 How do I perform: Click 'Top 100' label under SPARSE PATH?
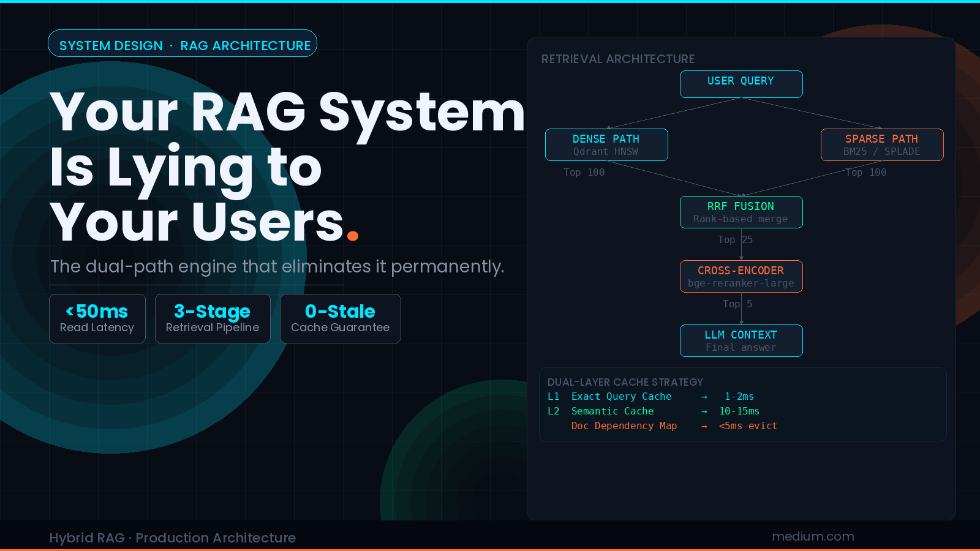pos(866,173)
